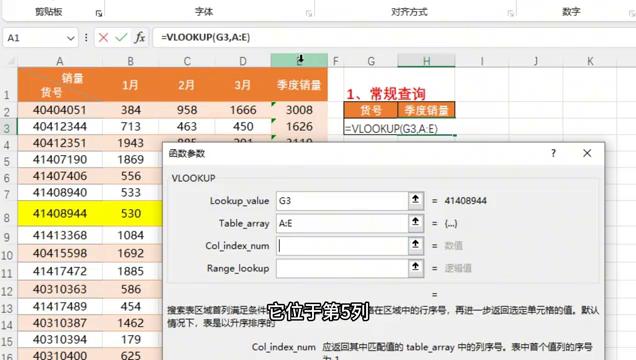636x360 pixels.
Task: Select column B header
Action: tap(130, 61)
